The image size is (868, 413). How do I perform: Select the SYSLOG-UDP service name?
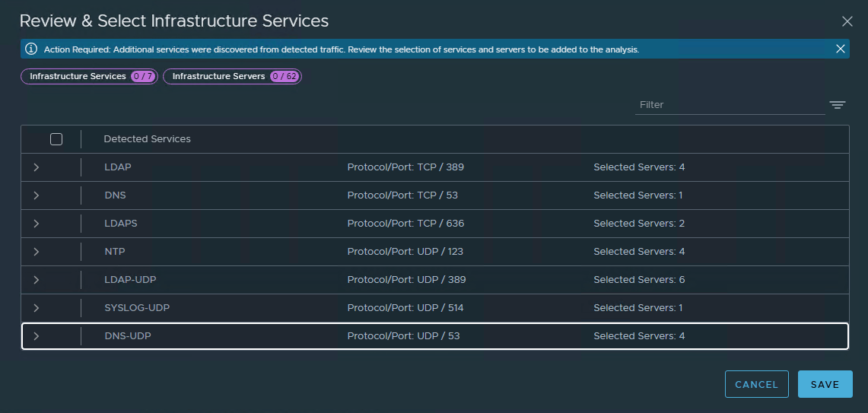132,308
